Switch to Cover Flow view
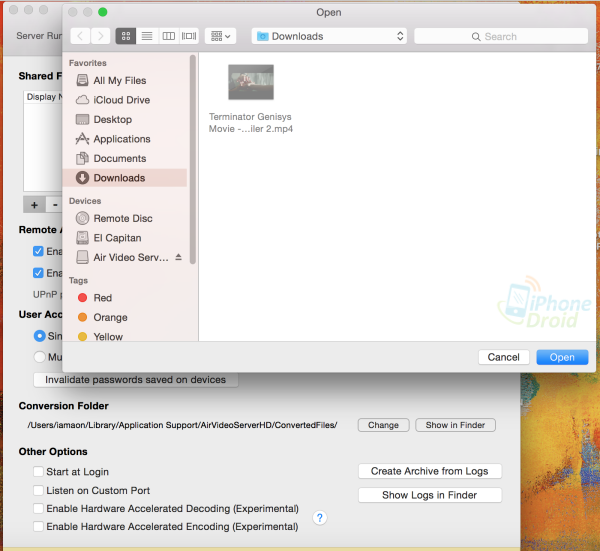The width and height of the screenshot is (600, 551). 189,36
